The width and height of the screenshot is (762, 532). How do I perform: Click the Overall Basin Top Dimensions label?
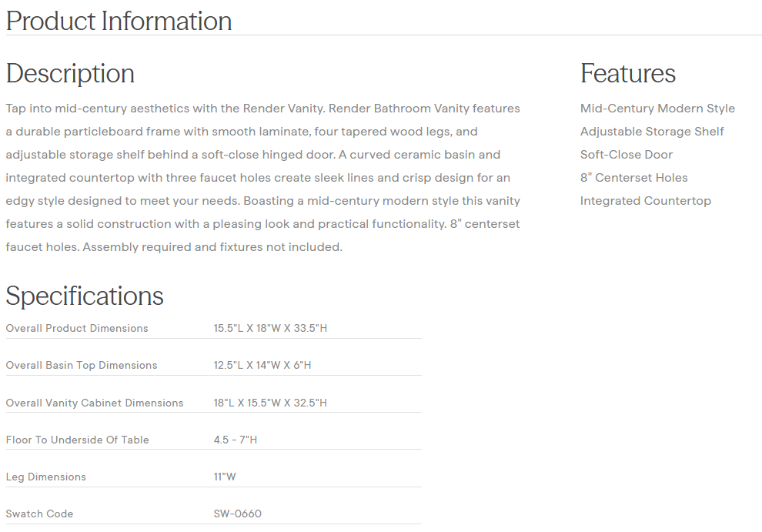click(x=82, y=365)
